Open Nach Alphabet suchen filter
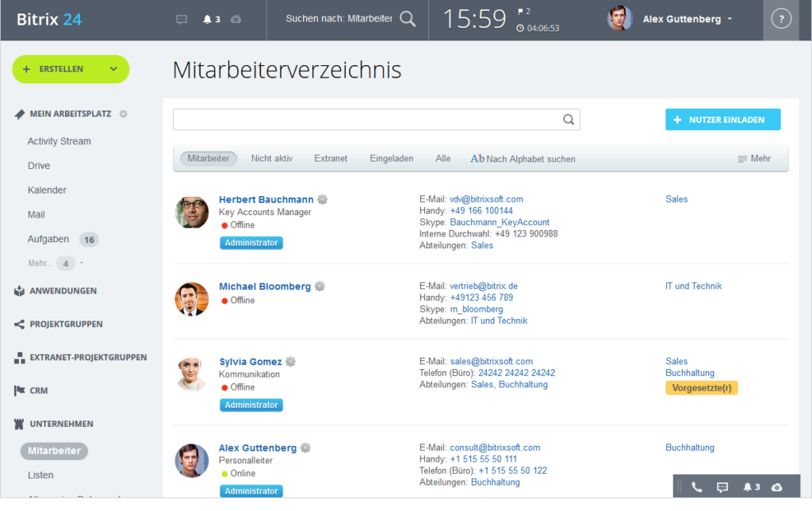Image resolution: width=812 pixels, height=511 pixels. [x=523, y=159]
